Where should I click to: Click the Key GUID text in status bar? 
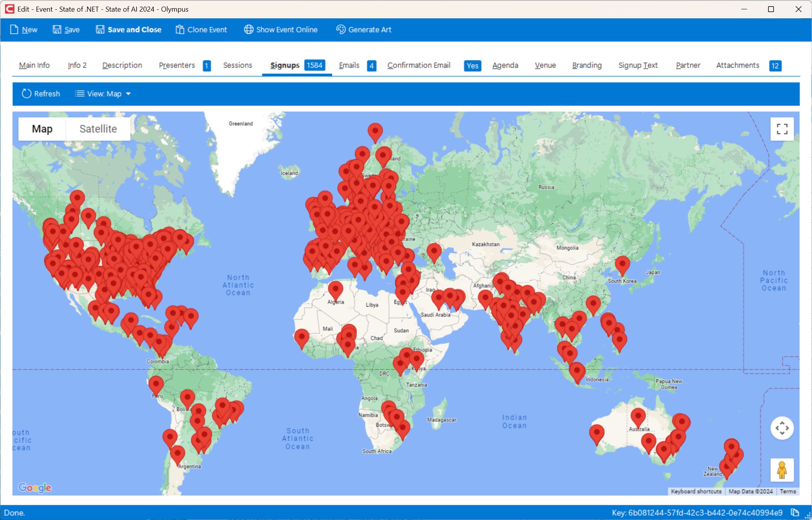[x=697, y=513]
